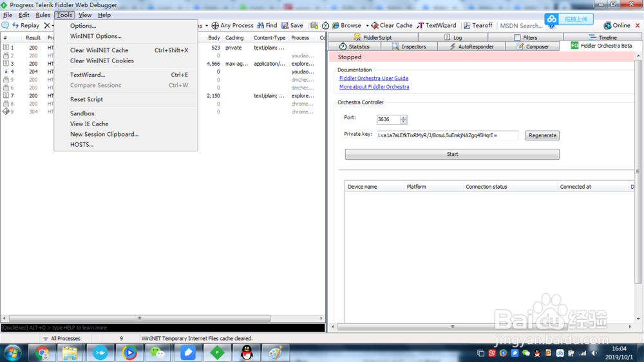Image resolution: width=644 pixels, height=362 pixels.
Task: Open the Help menu
Action: point(104,15)
